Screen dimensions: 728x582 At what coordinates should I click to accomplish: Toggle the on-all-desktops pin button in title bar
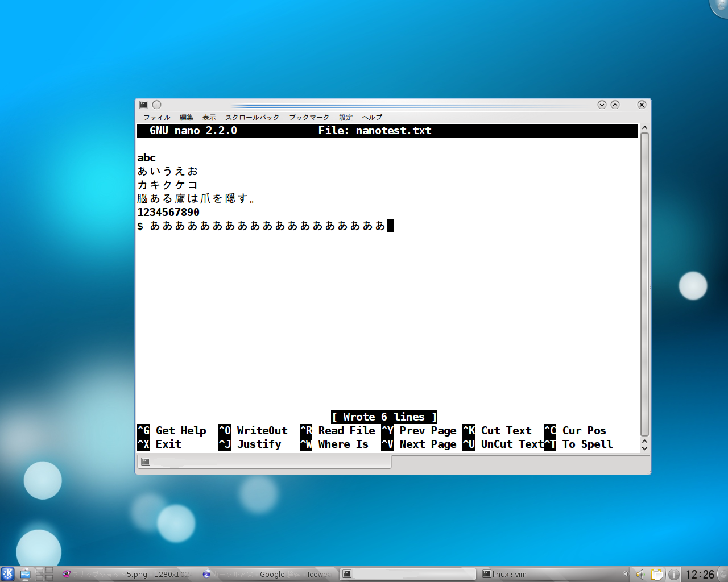pos(157,105)
